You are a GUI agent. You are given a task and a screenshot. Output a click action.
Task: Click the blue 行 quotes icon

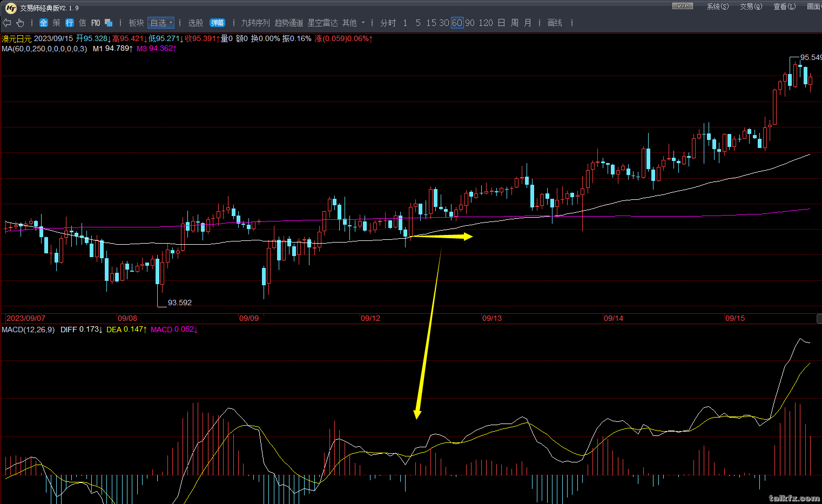coord(70,23)
